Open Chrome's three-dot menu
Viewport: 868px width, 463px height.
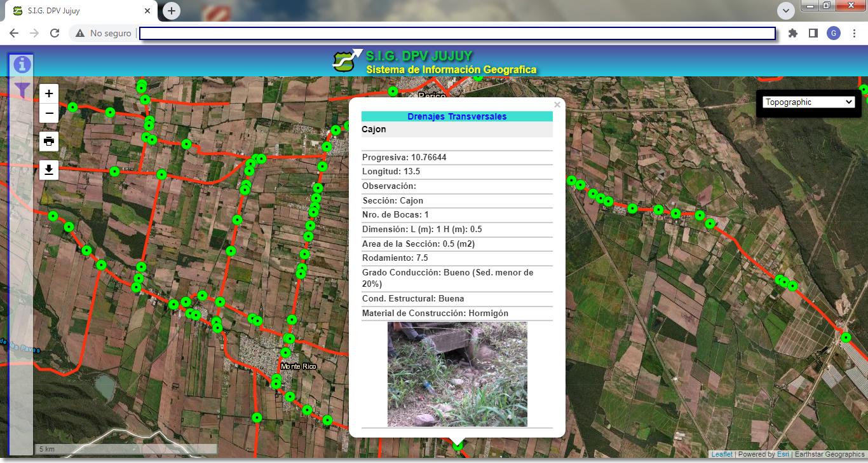855,33
